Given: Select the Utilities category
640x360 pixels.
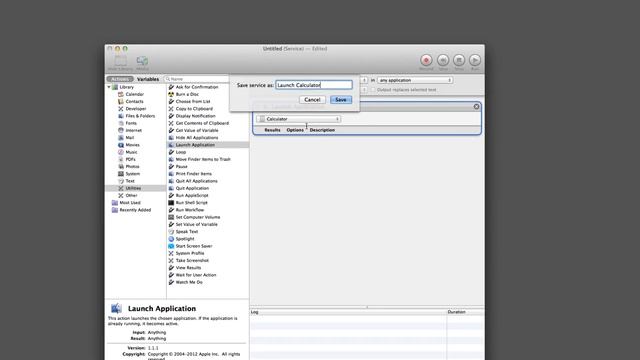Looking at the screenshot, I should tap(133, 188).
